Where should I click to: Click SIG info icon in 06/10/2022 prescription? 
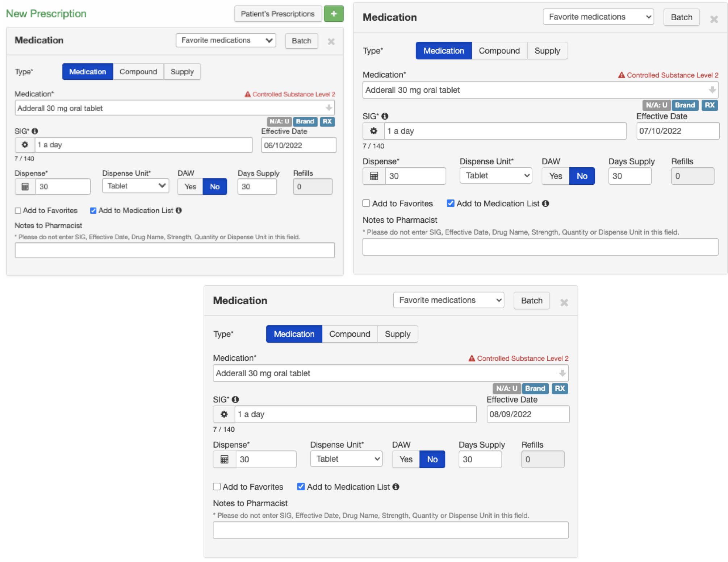pyautogui.click(x=35, y=131)
